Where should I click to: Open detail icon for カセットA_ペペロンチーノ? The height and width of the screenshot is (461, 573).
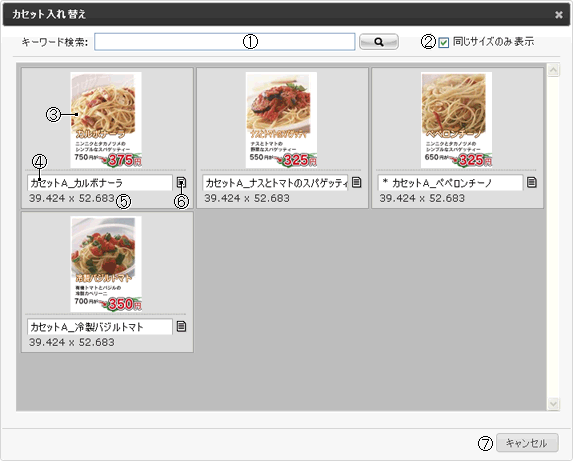[x=532, y=182]
